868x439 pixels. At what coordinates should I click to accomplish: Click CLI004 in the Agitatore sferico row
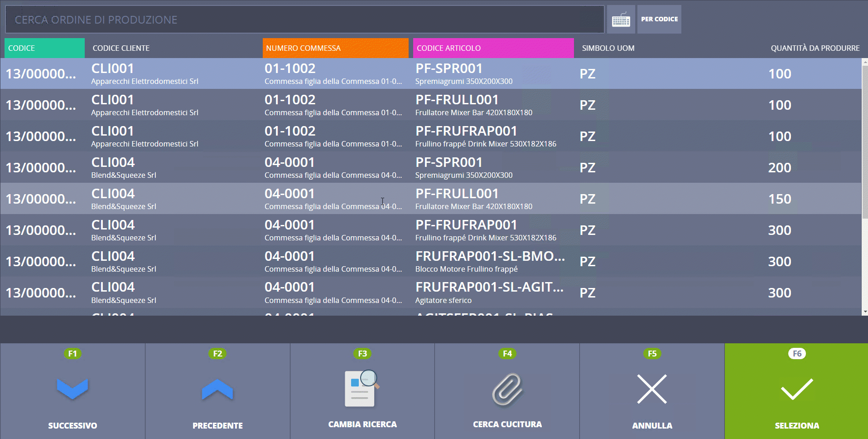click(x=113, y=287)
